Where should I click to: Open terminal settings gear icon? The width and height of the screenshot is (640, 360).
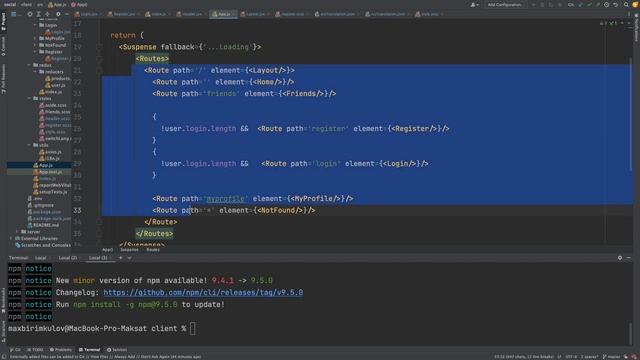(x=620, y=258)
